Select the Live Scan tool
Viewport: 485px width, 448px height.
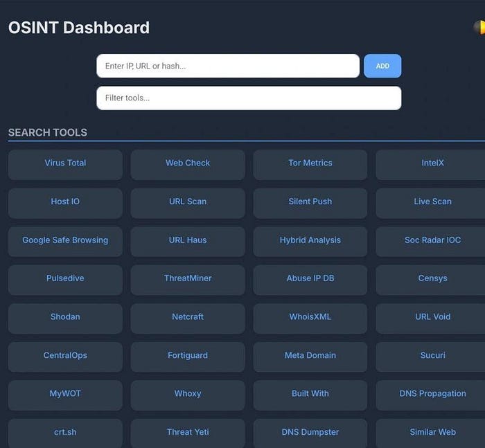pyautogui.click(x=430, y=203)
